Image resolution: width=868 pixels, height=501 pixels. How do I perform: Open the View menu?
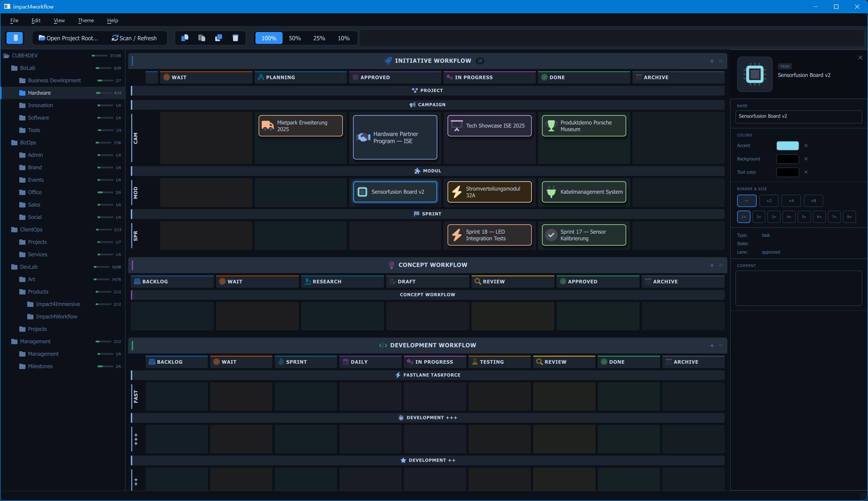coord(59,20)
